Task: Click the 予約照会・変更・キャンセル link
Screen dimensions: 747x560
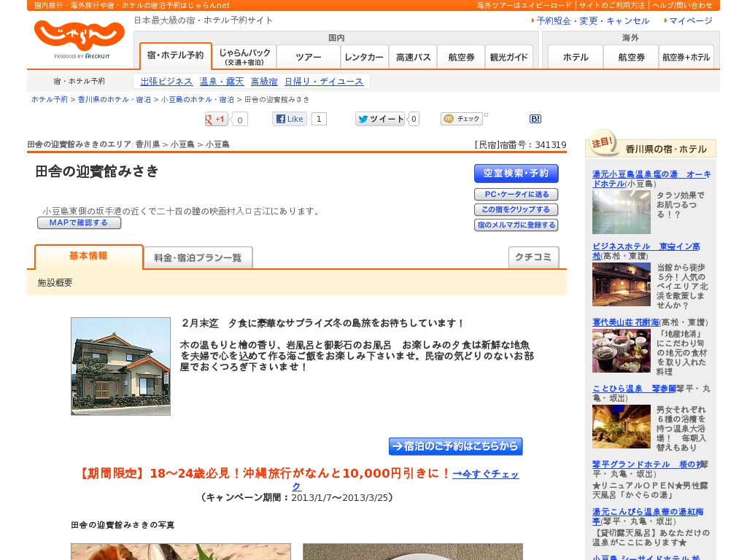Action: 592,21
